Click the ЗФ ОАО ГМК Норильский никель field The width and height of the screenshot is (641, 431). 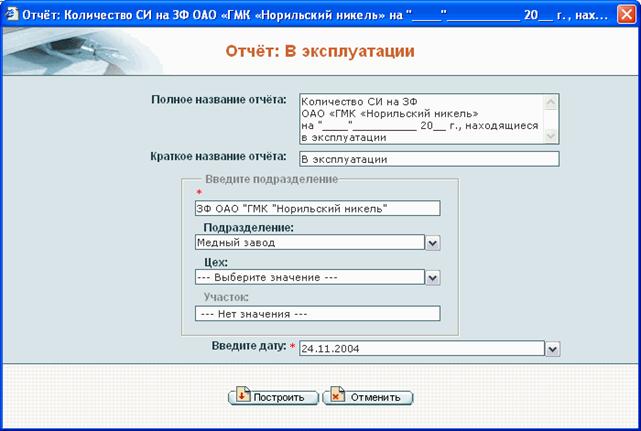click(318, 208)
